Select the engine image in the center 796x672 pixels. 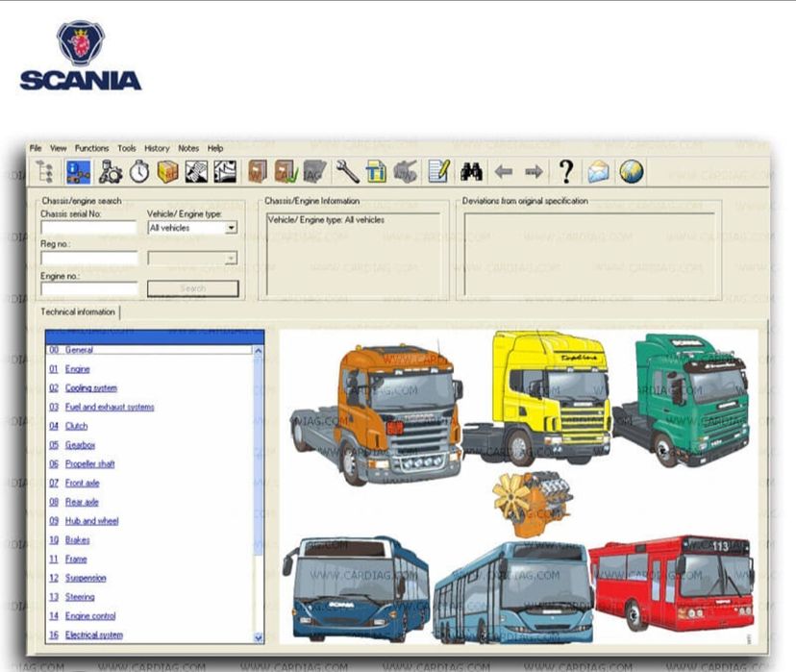(x=533, y=503)
